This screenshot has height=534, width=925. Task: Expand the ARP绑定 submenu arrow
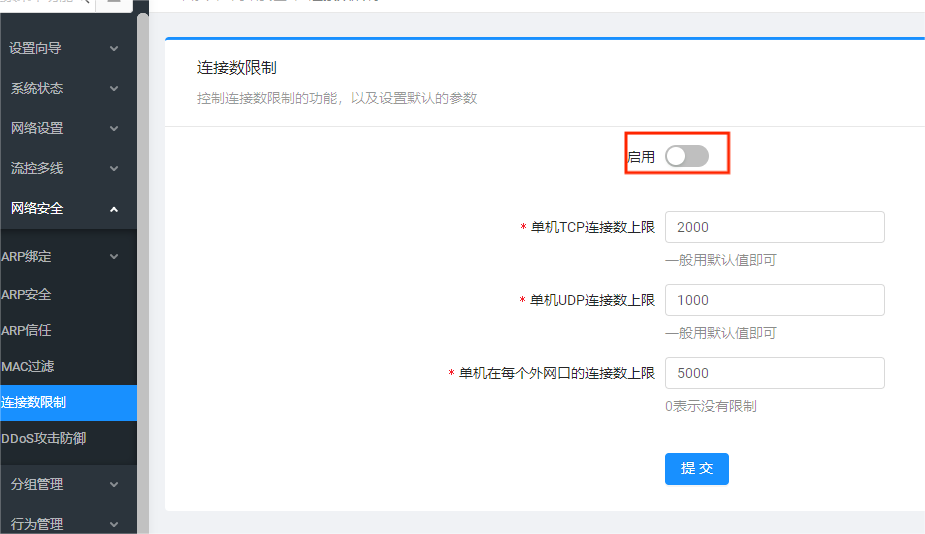coord(114,256)
